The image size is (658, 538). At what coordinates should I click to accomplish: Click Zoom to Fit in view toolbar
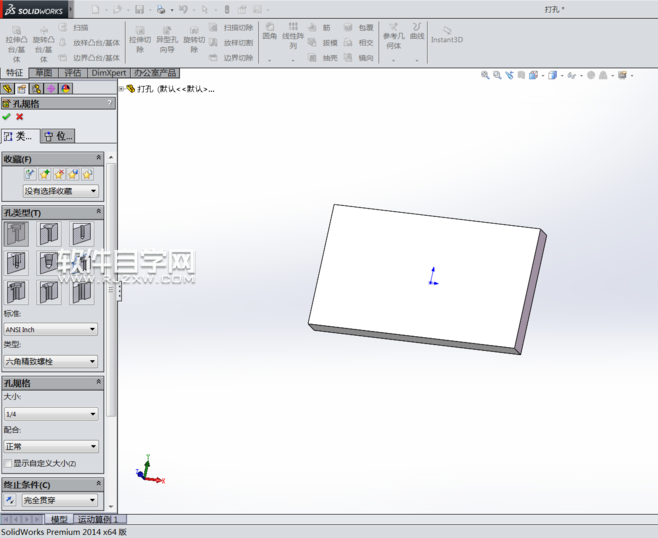point(485,75)
